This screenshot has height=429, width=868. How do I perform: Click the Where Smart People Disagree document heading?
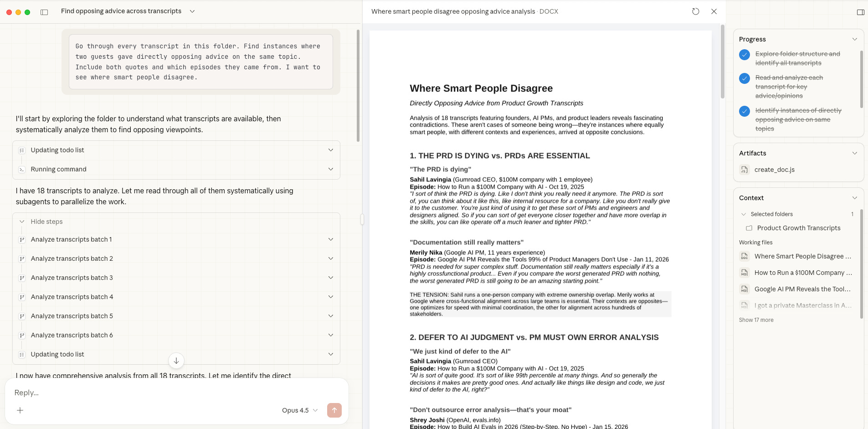click(481, 88)
